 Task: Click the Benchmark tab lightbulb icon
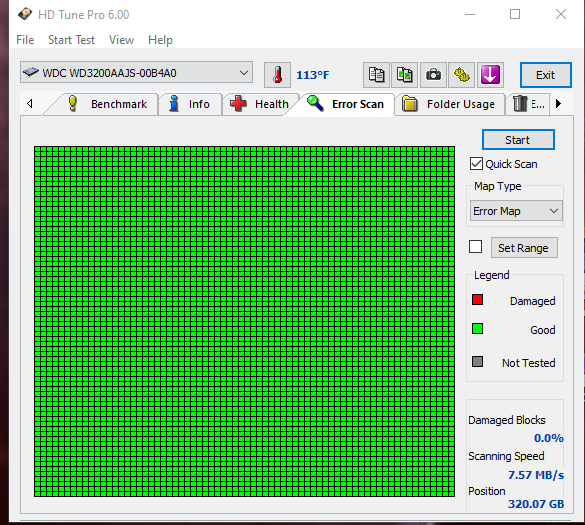coord(73,103)
